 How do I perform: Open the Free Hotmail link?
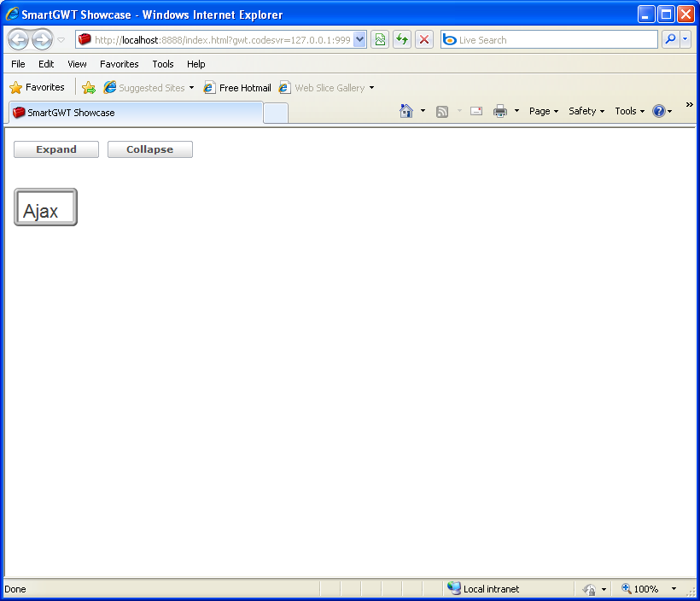coord(237,88)
